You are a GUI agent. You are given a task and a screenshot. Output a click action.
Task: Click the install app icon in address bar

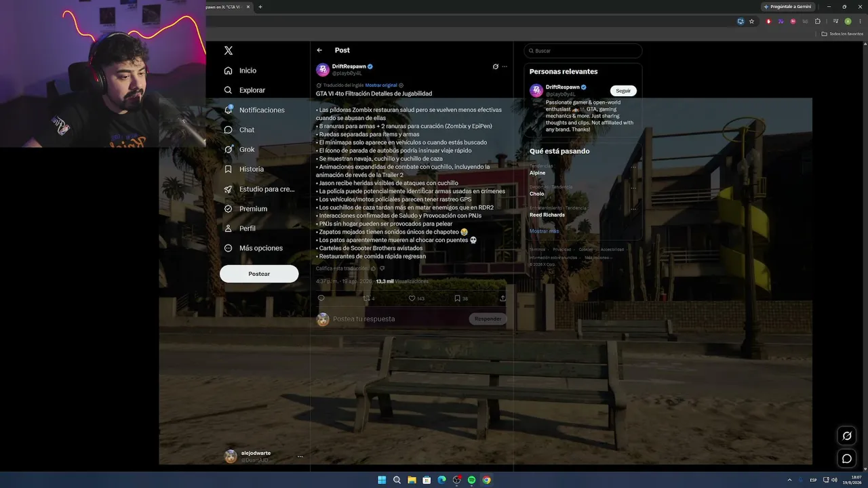(741, 21)
